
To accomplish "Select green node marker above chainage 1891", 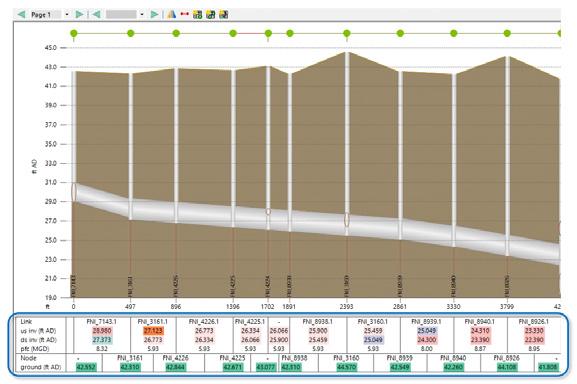I will [x=290, y=33].
